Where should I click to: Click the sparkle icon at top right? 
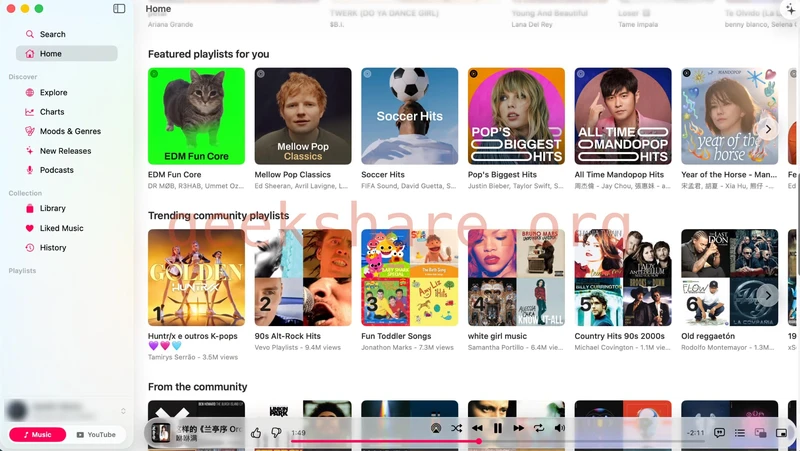point(790,9)
